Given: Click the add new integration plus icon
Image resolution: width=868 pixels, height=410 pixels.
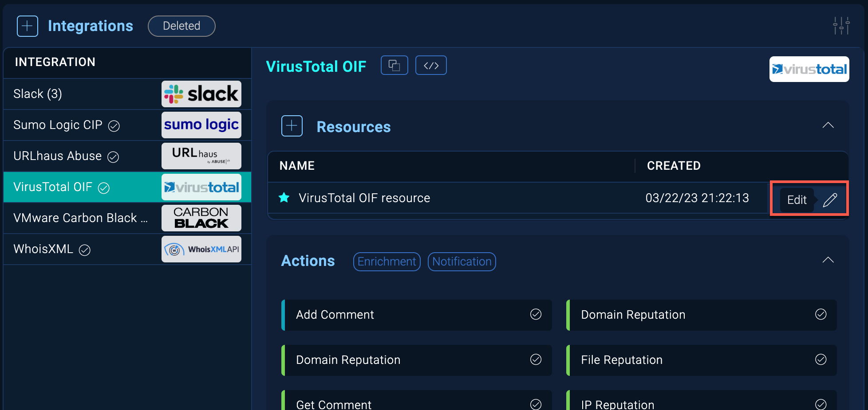Looking at the screenshot, I should click(x=27, y=26).
